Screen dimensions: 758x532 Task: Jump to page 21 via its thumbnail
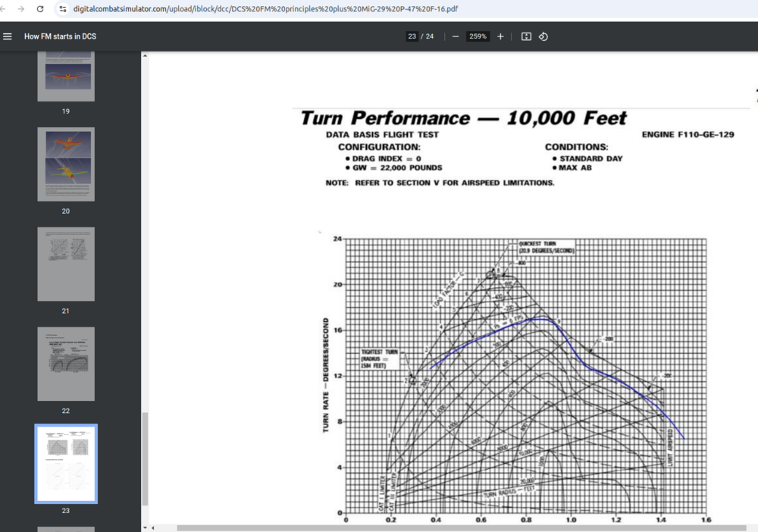click(x=66, y=263)
